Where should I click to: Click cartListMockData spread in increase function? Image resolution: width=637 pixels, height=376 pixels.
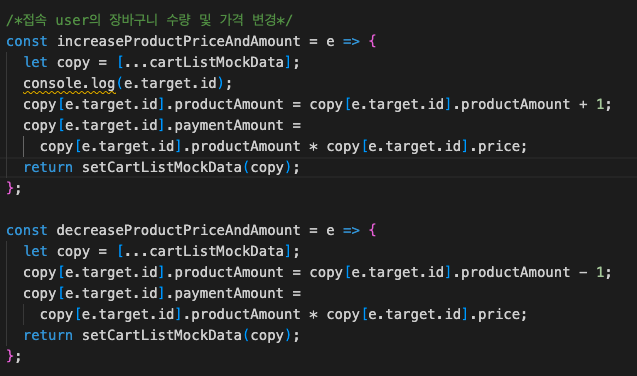coord(204,62)
